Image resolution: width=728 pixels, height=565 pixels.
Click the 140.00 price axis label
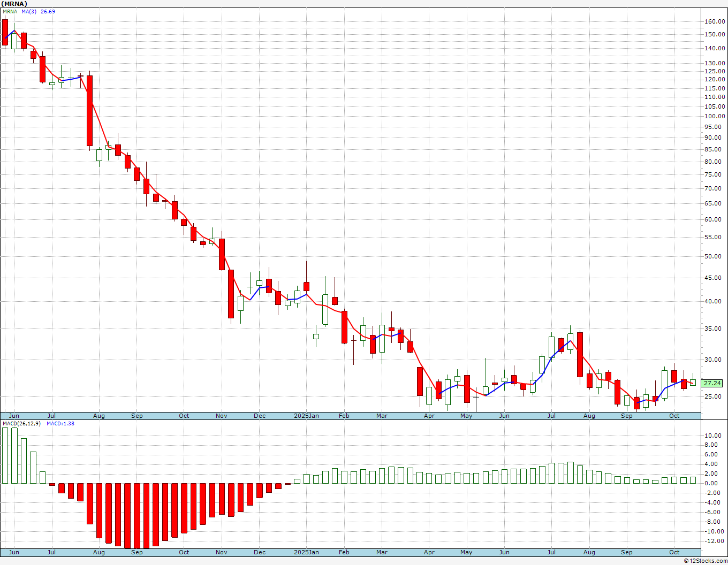point(715,48)
